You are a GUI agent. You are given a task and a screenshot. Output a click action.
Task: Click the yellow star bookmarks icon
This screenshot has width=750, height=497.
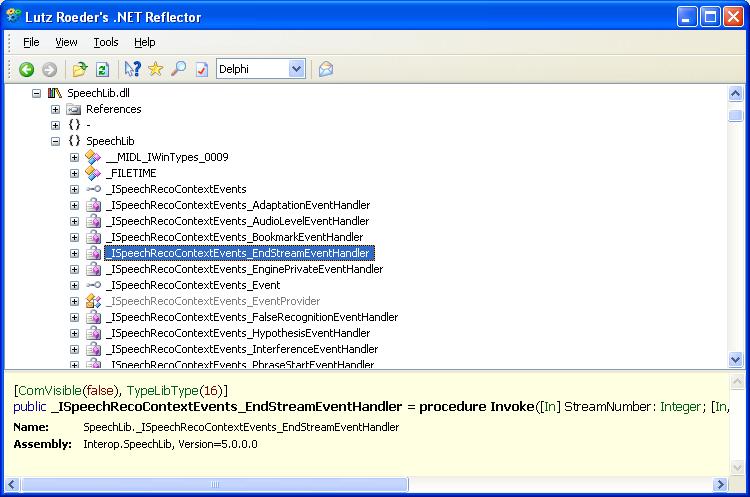(x=155, y=69)
